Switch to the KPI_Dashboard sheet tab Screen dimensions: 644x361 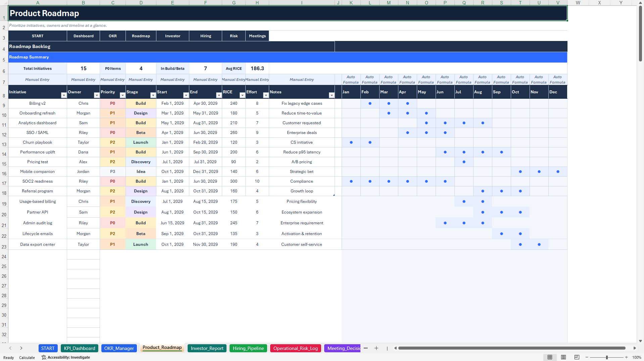coord(80,348)
